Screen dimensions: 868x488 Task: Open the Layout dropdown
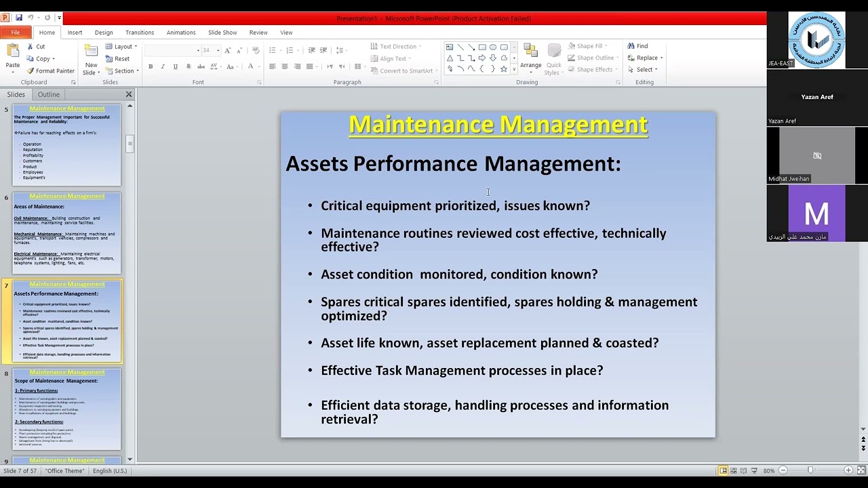121,47
